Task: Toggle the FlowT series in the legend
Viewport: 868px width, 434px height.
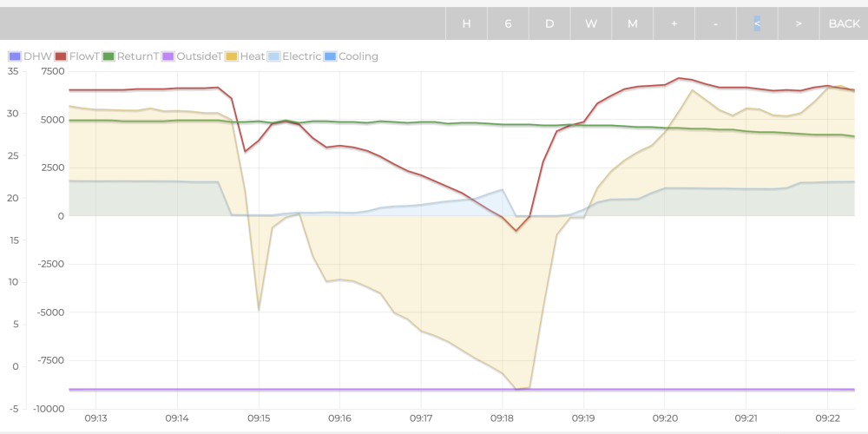Action: (x=86, y=56)
